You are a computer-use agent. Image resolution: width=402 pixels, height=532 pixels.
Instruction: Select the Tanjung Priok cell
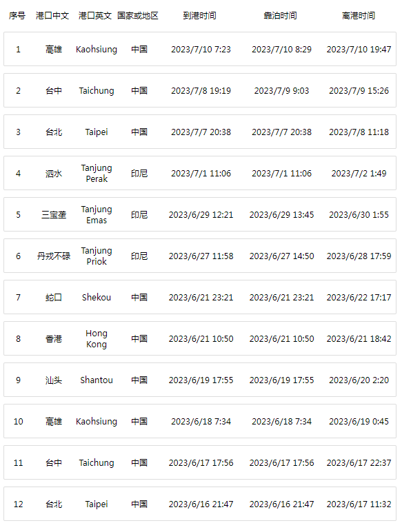click(x=97, y=256)
